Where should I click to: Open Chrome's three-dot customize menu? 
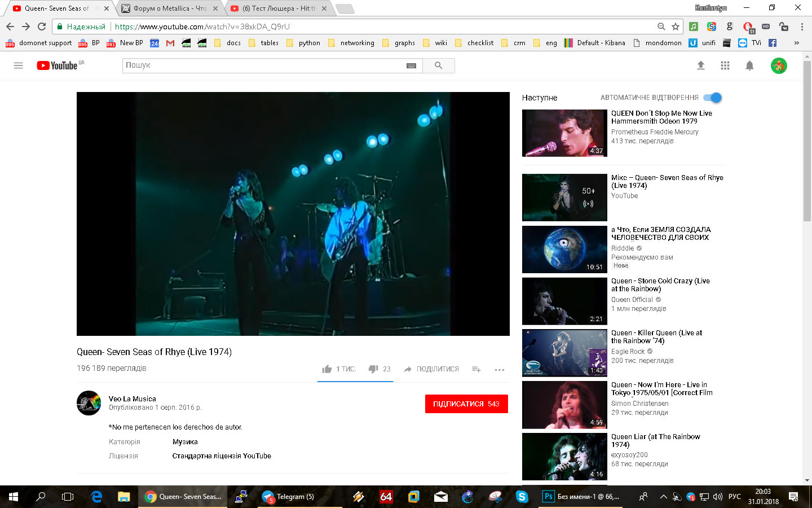(802, 27)
